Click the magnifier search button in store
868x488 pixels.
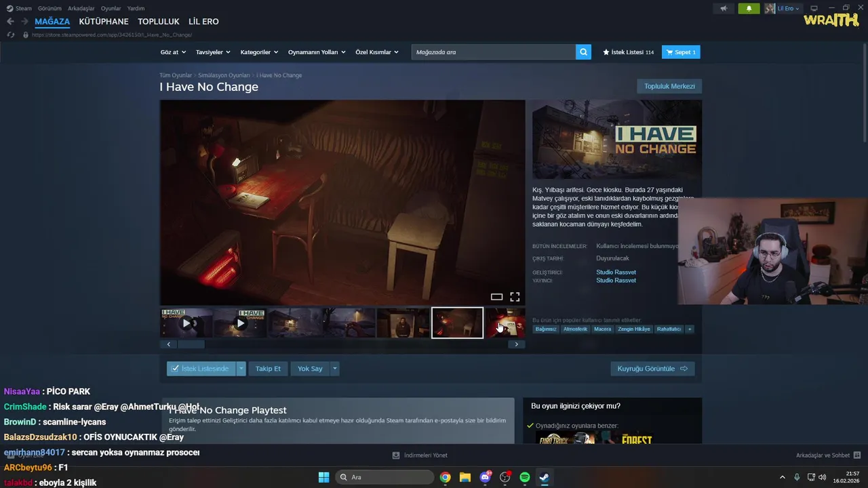pos(583,52)
